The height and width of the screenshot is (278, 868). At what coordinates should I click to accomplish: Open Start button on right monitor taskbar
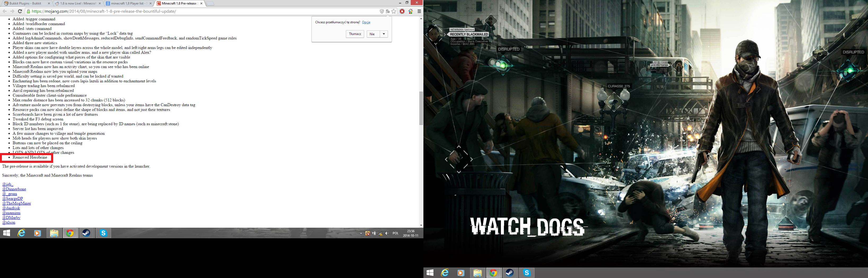point(430,273)
